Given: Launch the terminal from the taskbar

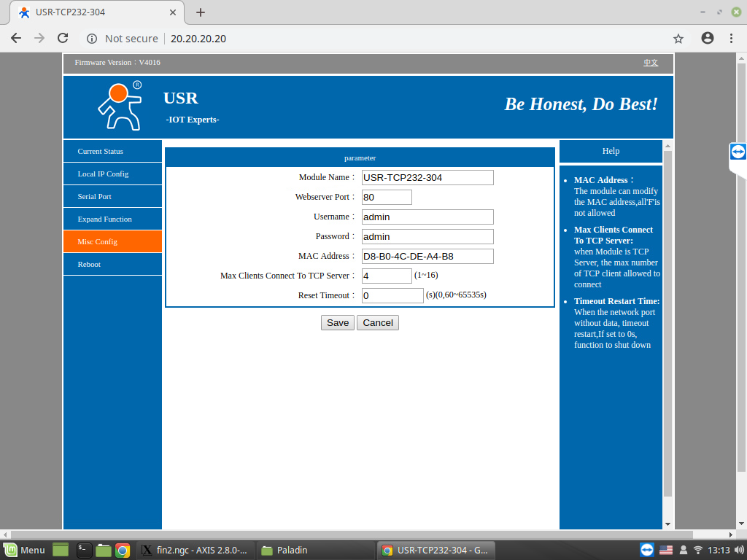Looking at the screenshot, I should coord(85,550).
